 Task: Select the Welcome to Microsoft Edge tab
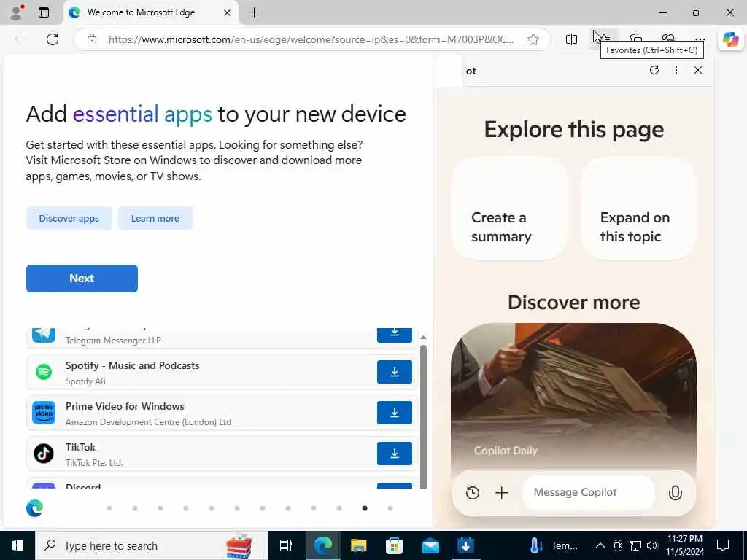pos(150,12)
